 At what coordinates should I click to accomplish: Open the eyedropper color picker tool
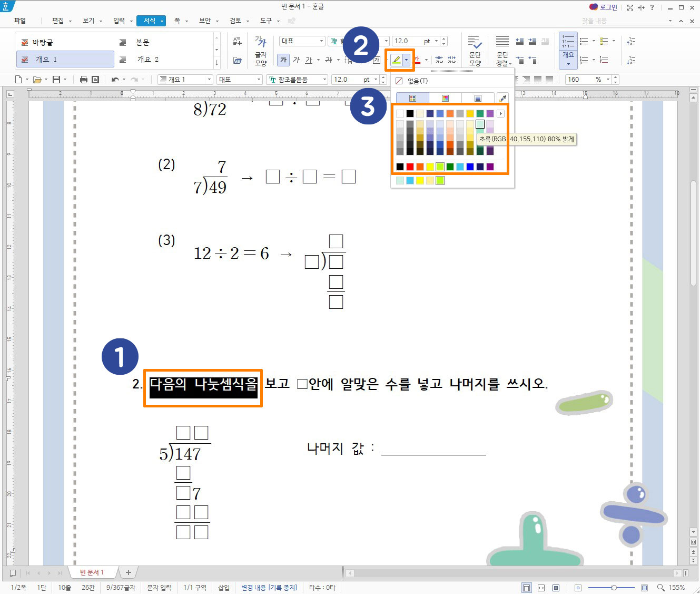point(502,98)
